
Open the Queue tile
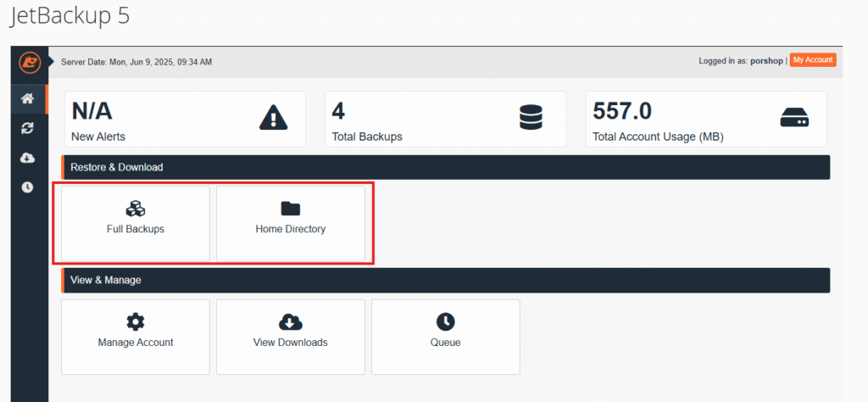446,338
